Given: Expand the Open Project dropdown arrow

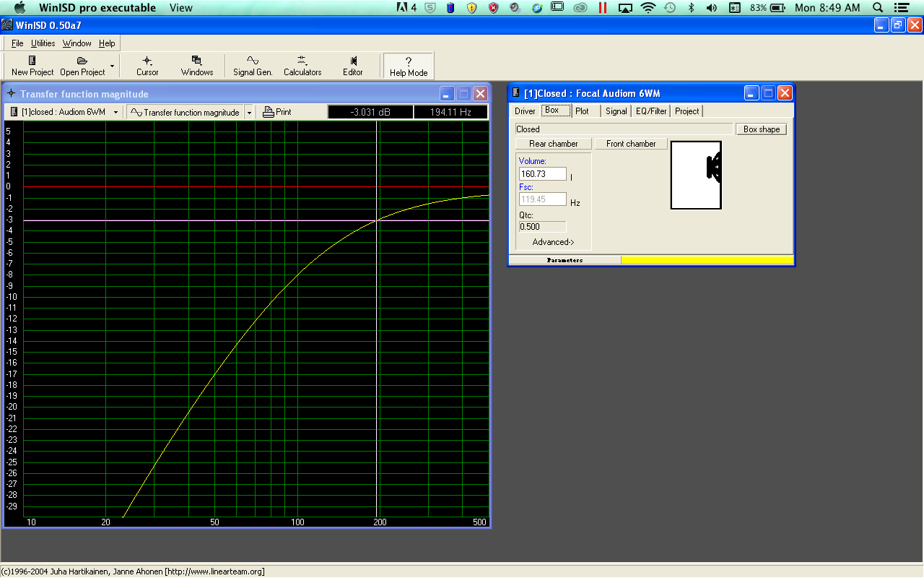Looking at the screenshot, I should click(x=112, y=66).
